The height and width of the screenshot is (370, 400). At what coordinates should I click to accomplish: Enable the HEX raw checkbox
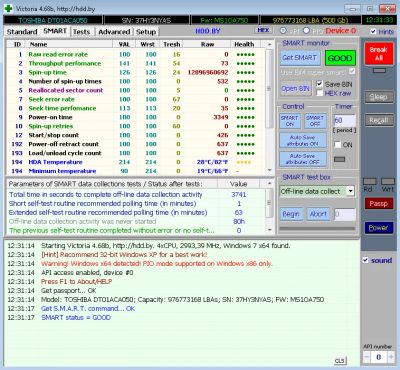click(x=319, y=93)
